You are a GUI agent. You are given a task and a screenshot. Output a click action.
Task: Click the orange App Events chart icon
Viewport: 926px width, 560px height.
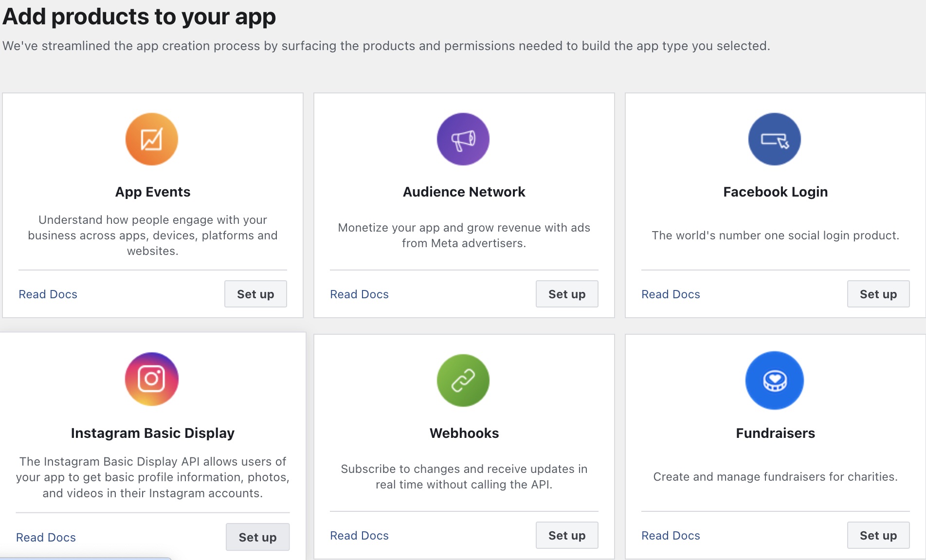(152, 140)
